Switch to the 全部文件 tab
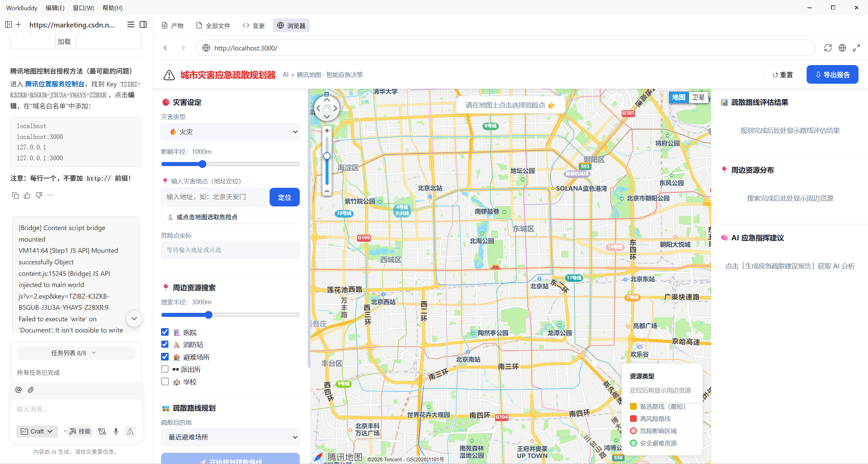This screenshot has height=464, width=868. [x=213, y=25]
